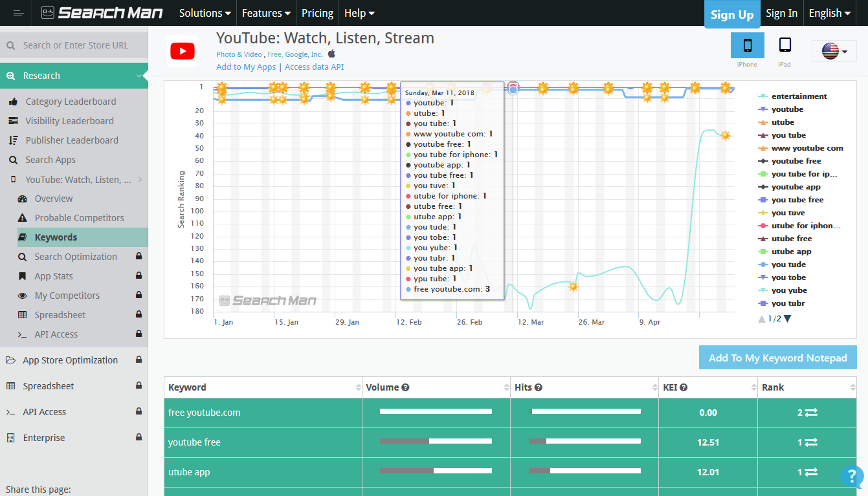This screenshot has width=868, height=496.
Task: Click the KEI info question icon
Action: [684, 388]
